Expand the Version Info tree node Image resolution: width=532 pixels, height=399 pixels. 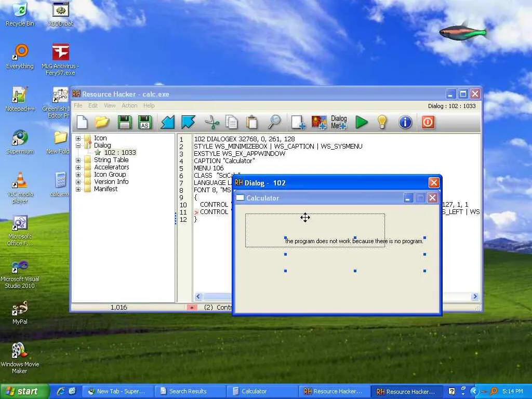tap(78, 181)
